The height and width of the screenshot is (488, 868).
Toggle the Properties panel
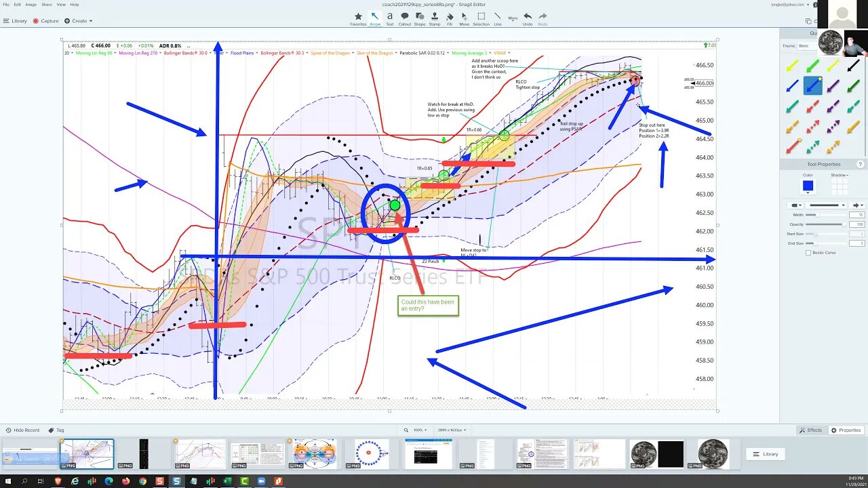846,430
